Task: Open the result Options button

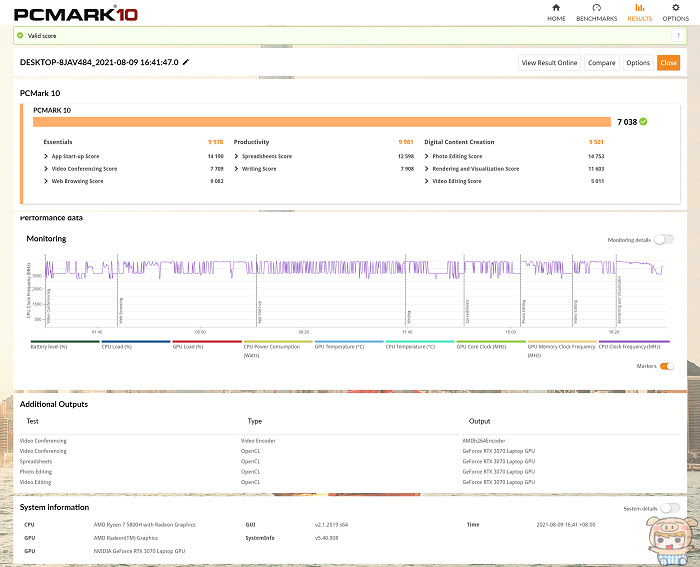Action: 638,63
